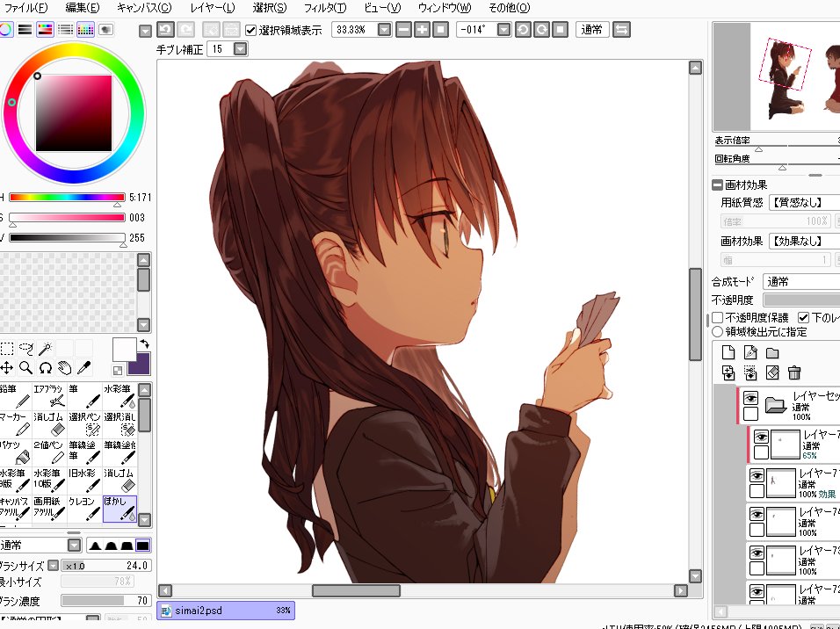
Task: Choose the クレヨン crayon brush
Action: [84, 508]
